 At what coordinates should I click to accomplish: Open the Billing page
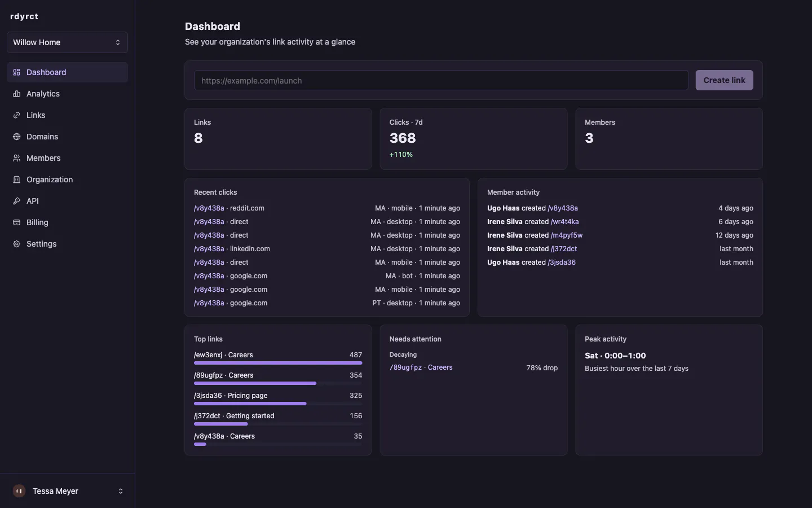coord(67,222)
